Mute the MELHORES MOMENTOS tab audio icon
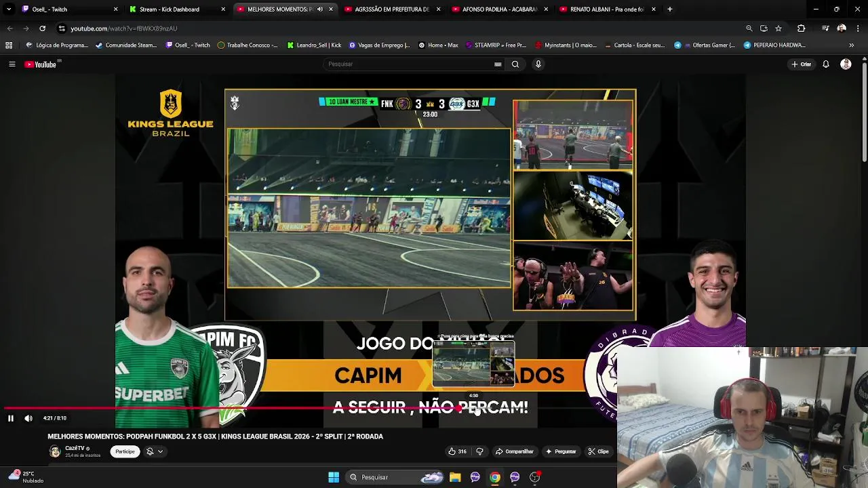868x488 pixels. [320, 9]
